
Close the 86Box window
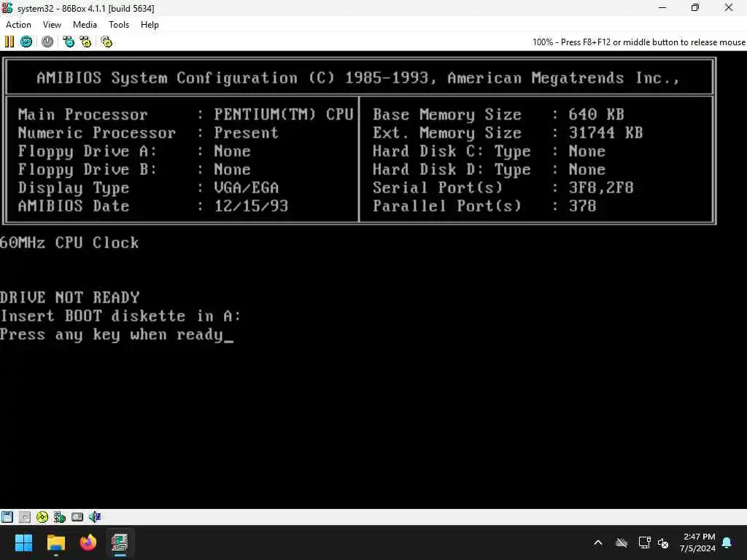click(x=729, y=8)
